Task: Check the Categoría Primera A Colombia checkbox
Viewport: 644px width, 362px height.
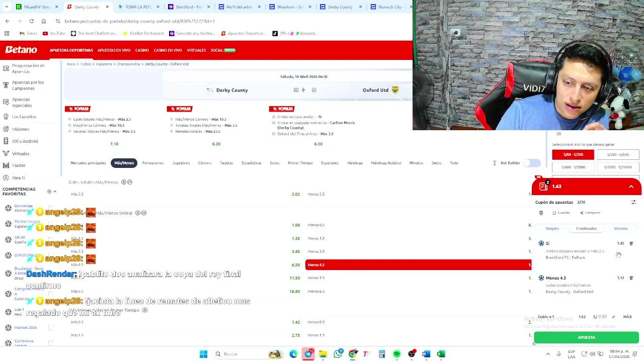Action: click(x=50, y=294)
